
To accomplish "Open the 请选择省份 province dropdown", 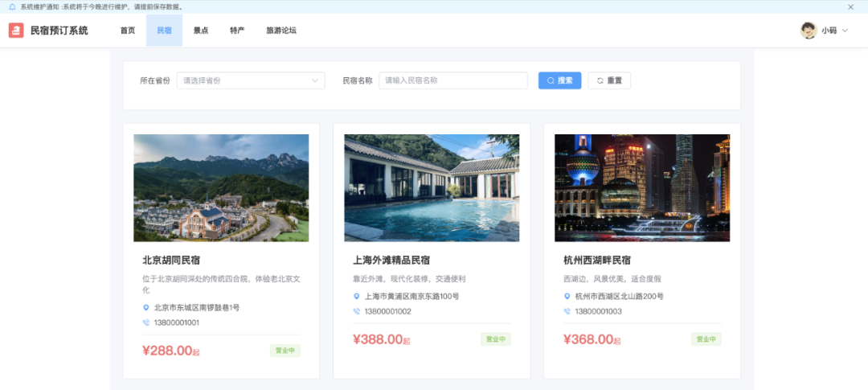I will point(251,80).
